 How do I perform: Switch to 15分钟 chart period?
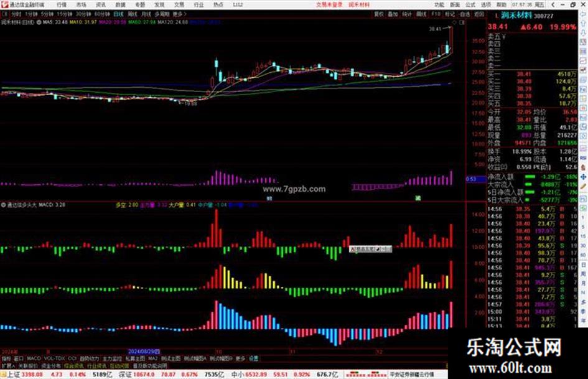[x=65, y=14]
